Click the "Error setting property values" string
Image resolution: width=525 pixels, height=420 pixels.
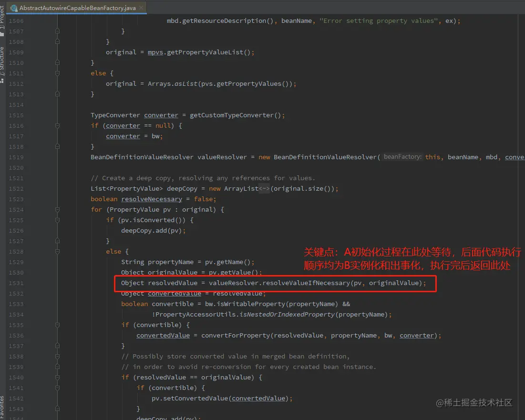(x=378, y=21)
